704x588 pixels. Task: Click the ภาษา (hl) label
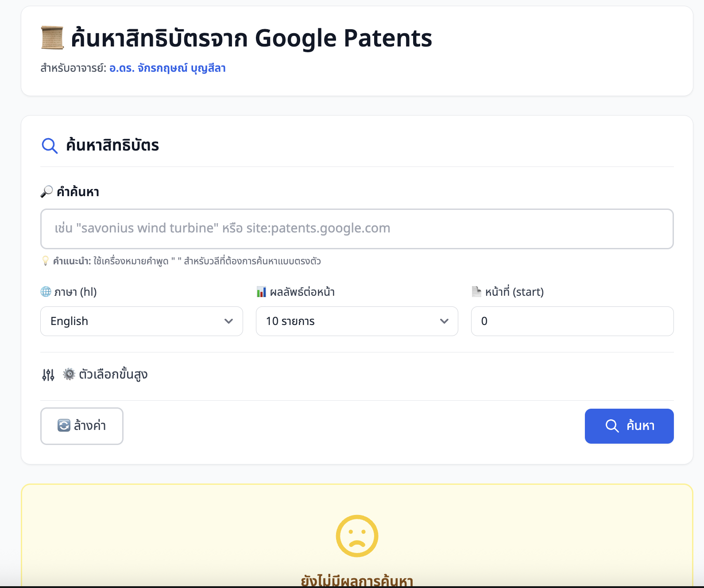[x=75, y=292]
